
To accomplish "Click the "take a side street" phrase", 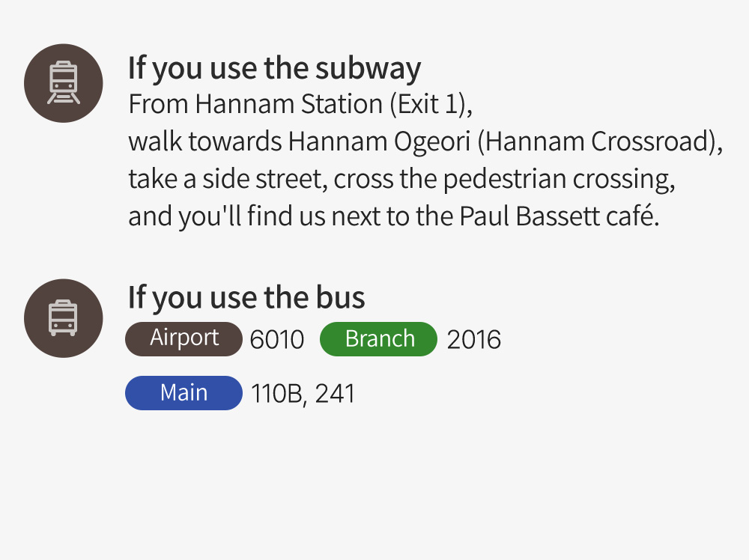I will point(227,180).
